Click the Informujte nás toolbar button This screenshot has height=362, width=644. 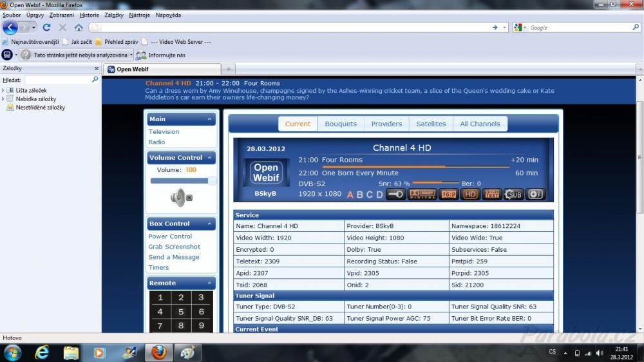coord(161,55)
